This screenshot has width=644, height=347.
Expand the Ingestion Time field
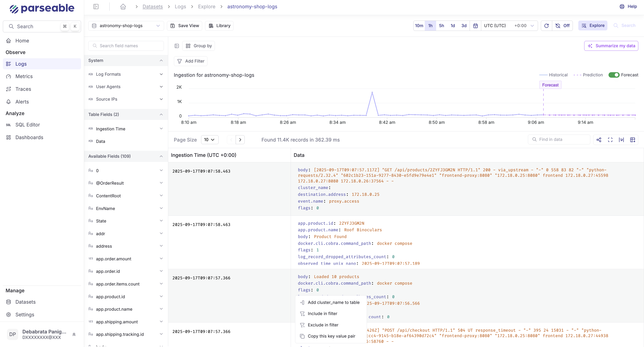point(161,129)
